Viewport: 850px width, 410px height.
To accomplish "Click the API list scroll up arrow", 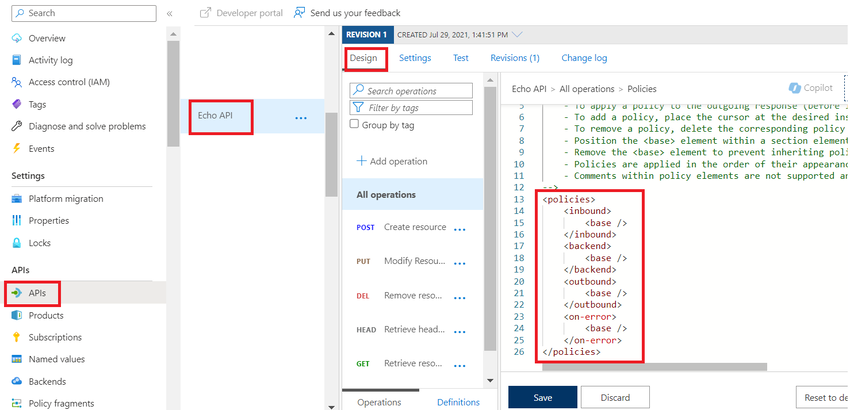I will point(332,34).
